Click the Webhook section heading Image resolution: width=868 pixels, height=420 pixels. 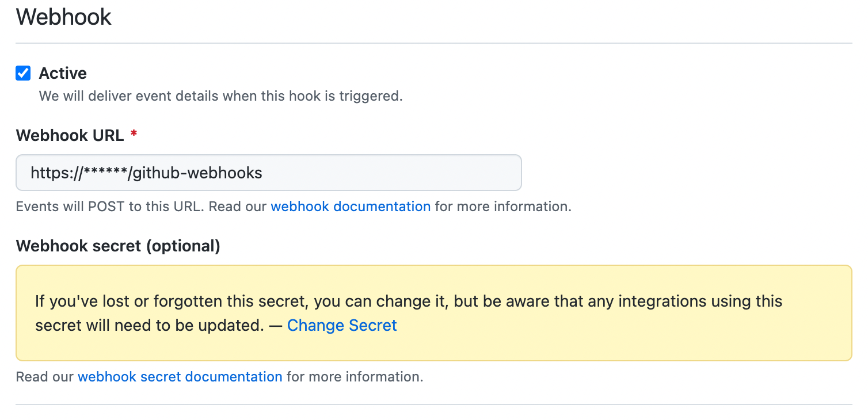[64, 17]
